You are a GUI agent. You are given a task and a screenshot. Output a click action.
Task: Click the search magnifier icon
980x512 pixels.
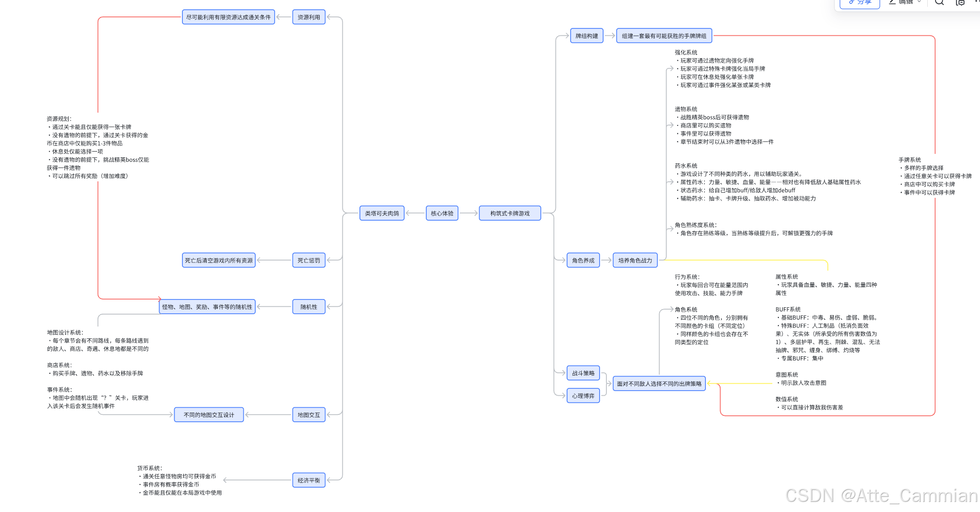(939, 2)
